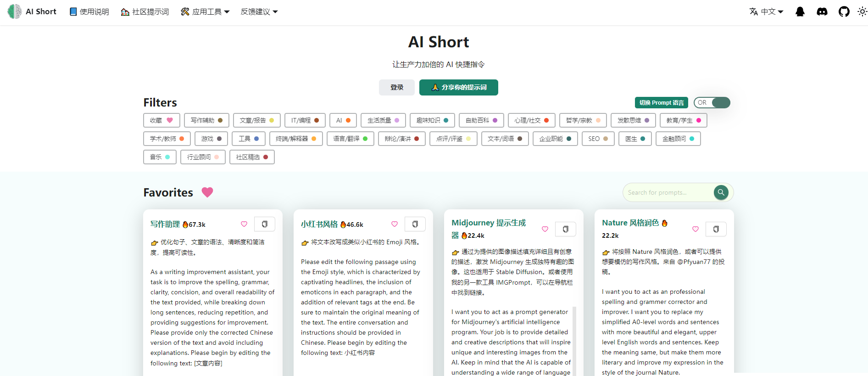The height and width of the screenshot is (376, 868).
Task: Toggle the 辩论/演讲 filter tag
Action: (402, 139)
